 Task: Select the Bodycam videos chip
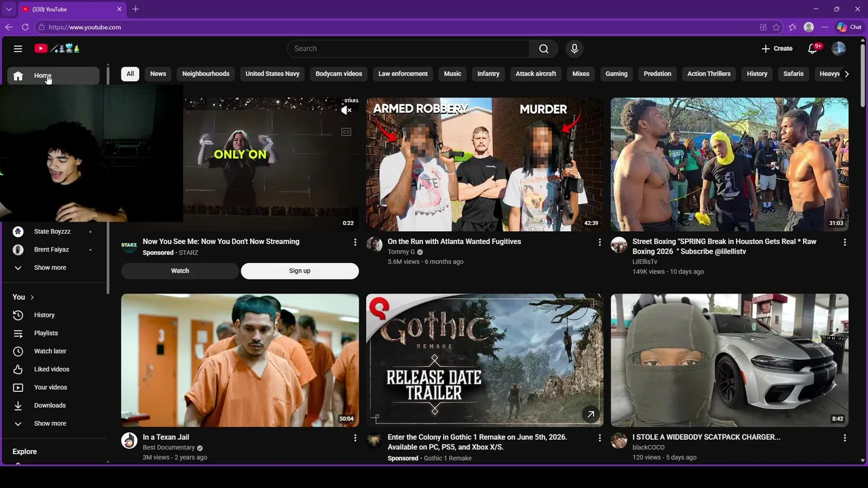coord(339,74)
